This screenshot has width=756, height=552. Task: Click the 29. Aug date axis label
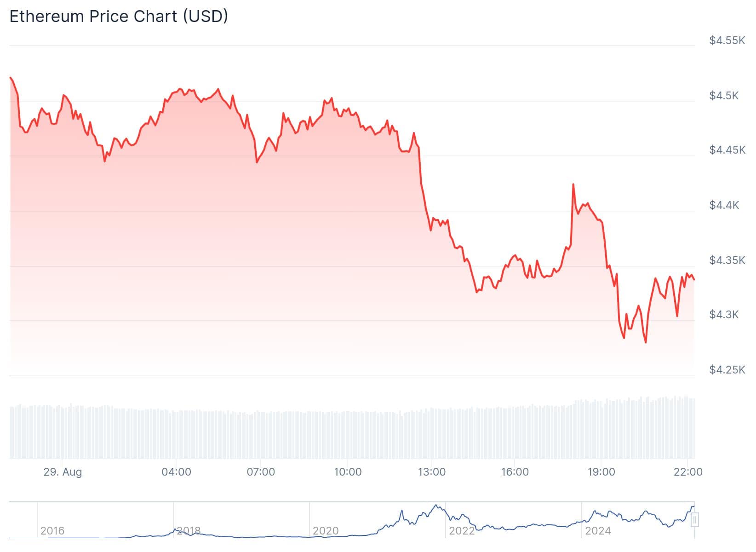63,472
